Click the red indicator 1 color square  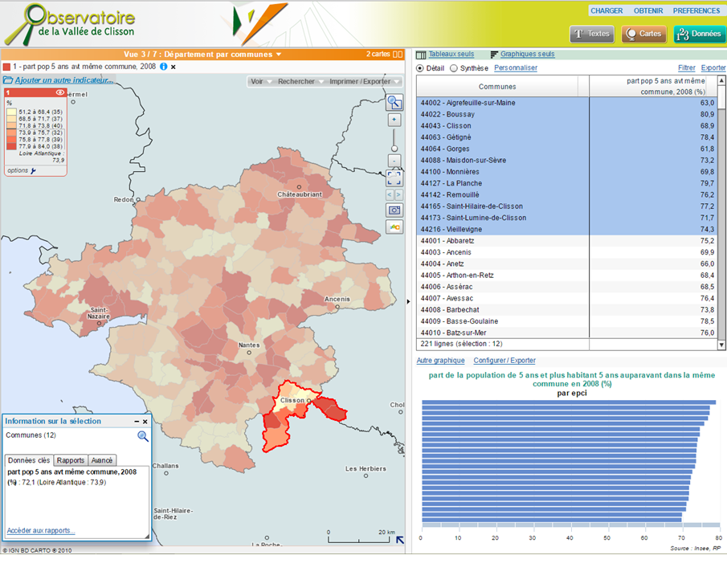coord(6,67)
